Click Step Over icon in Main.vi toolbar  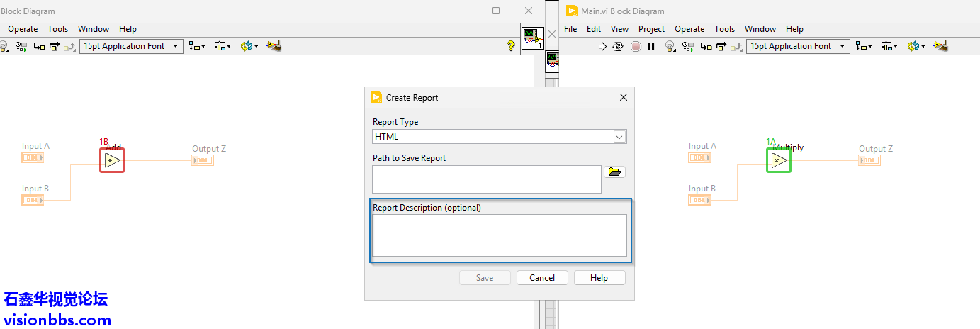click(721, 46)
